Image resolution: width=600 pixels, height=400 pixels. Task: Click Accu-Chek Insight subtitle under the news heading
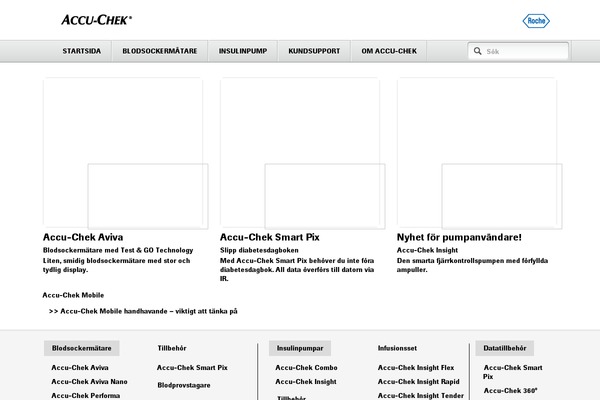point(427,250)
